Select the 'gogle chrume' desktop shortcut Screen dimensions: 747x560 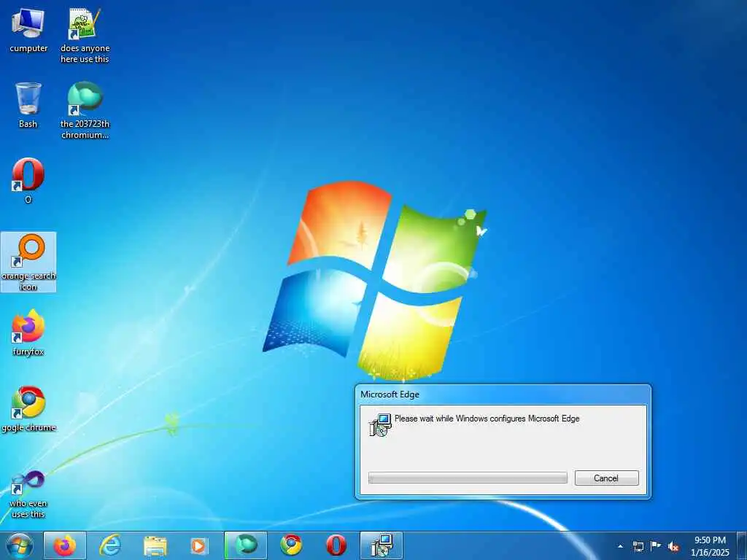(28, 408)
